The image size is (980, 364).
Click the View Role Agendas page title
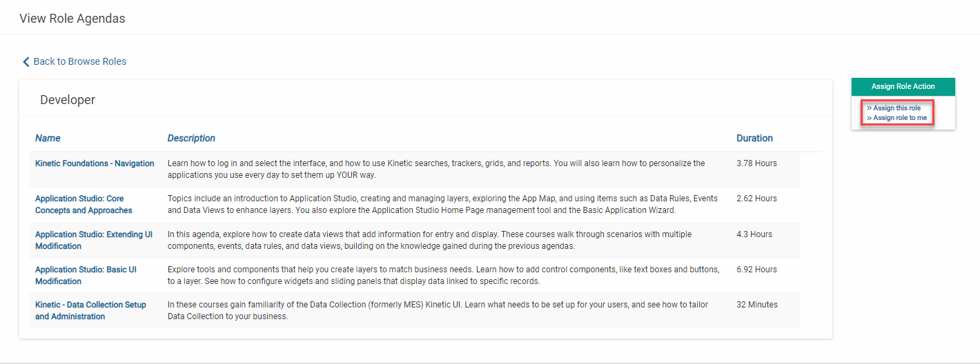click(x=72, y=19)
